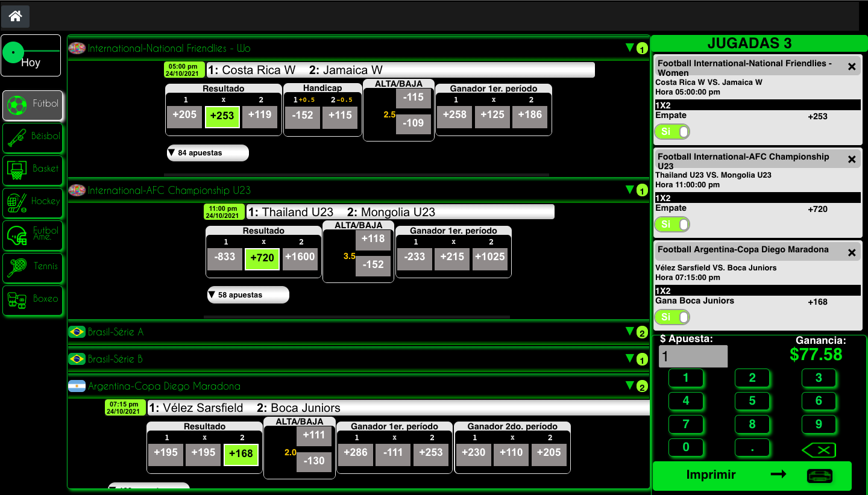Adjust the Hoy date slider
Image resolution: width=868 pixels, height=495 pixels.
[13, 53]
